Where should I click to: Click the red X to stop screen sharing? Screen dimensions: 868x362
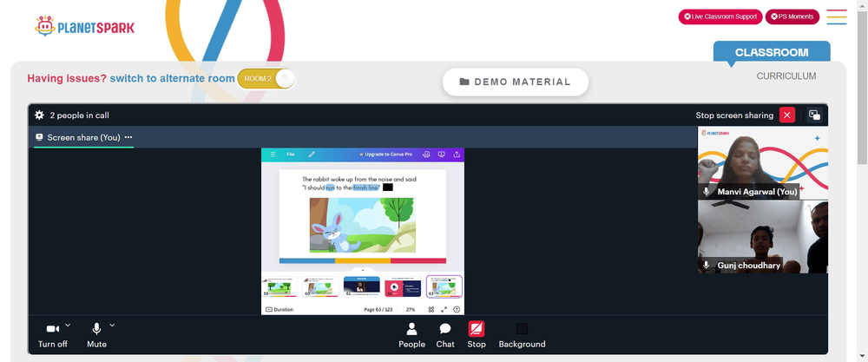[787, 115]
